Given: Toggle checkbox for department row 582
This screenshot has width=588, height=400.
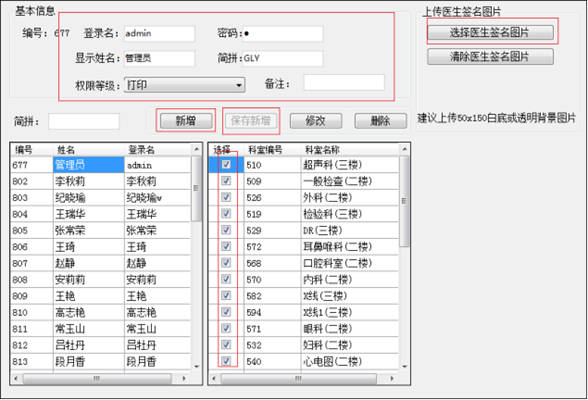Looking at the screenshot, I should 226,295.
